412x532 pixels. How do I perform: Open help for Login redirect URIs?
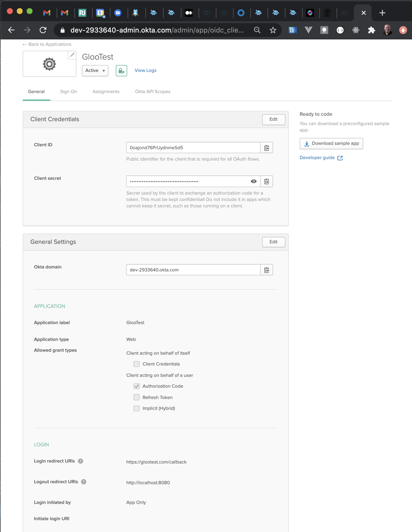(81, 461)
